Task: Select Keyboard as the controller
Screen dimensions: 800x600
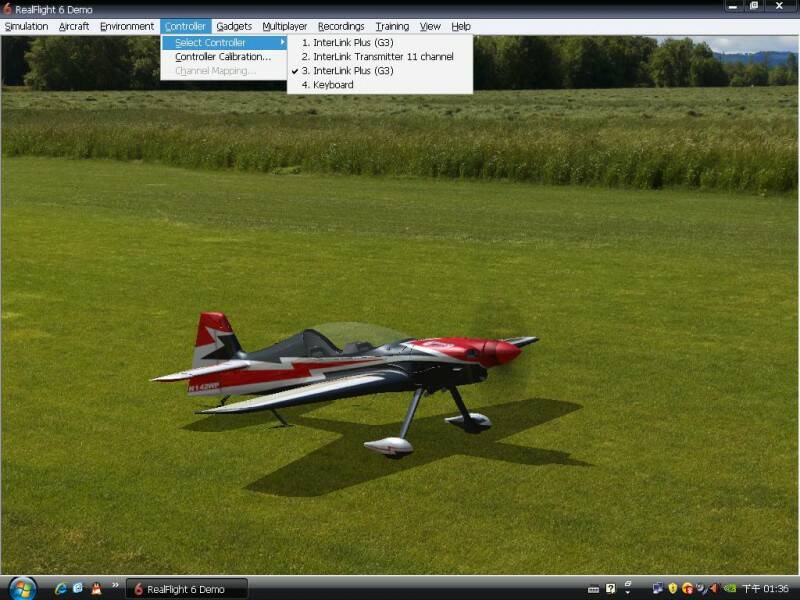Action: (x=380, y=85)
